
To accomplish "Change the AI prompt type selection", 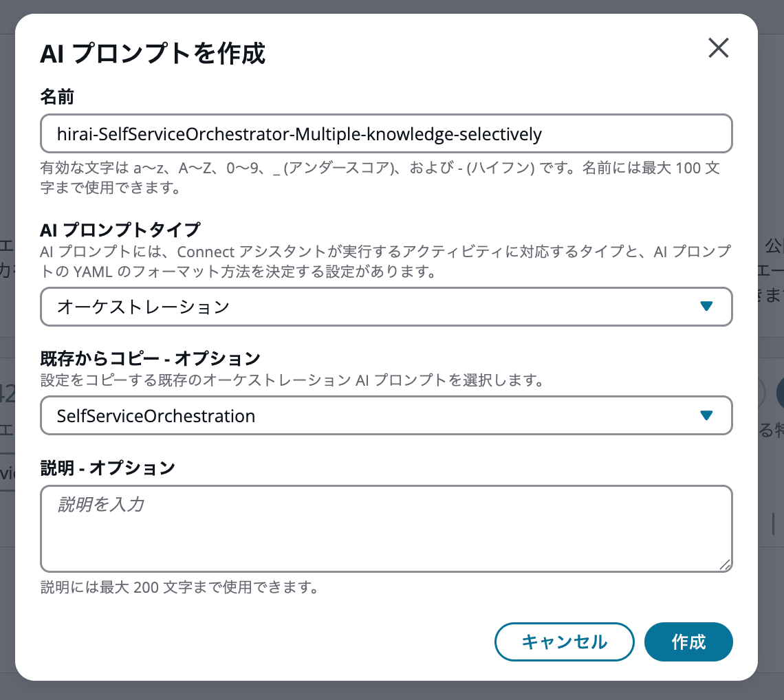I will [385, 307].
